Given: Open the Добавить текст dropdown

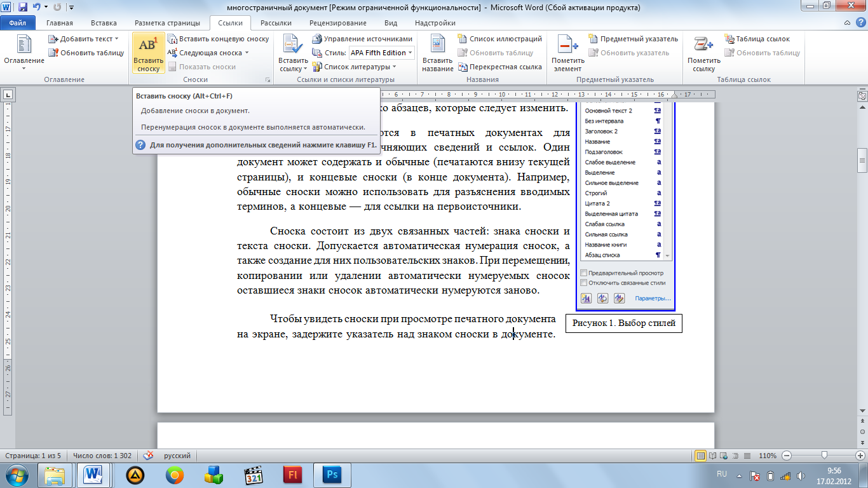Looking at the screenshot, I should [84, 39].
